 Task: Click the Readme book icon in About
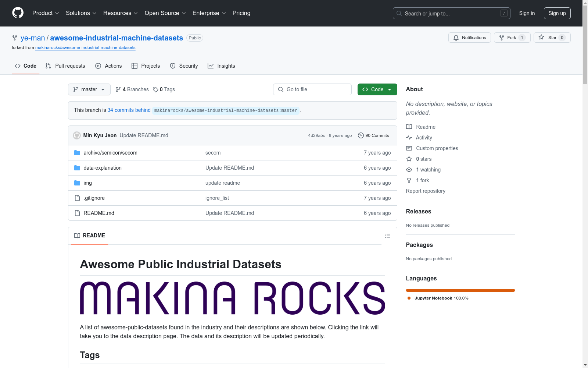tap(409, 127)
